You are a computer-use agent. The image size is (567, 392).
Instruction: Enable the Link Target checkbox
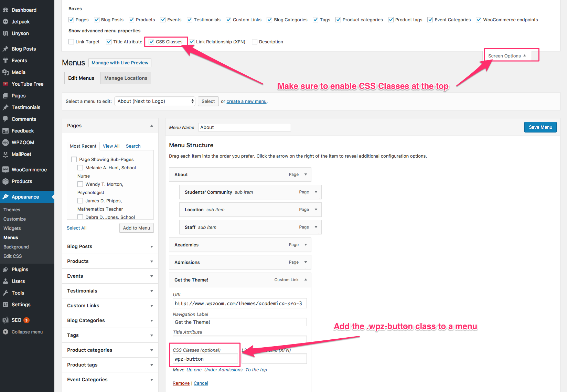point(71,42)
